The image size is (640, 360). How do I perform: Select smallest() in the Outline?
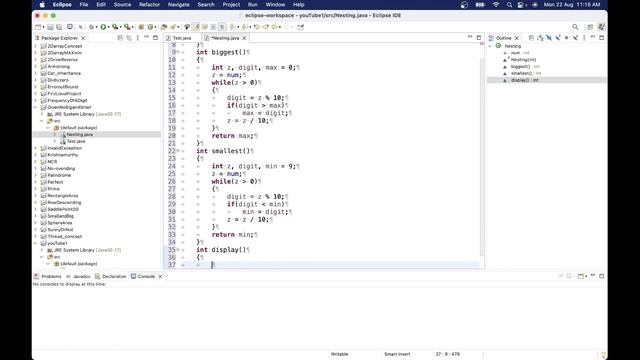(521, 73)
